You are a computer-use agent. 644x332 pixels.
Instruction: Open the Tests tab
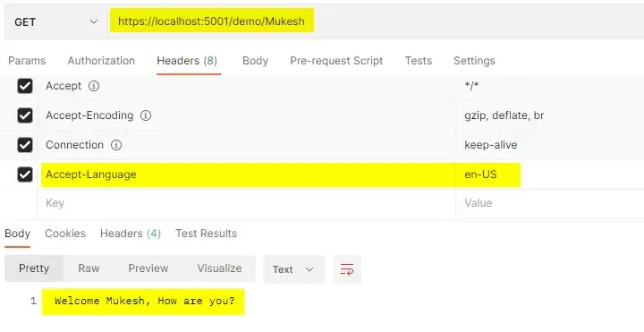(x=418, y=61)
